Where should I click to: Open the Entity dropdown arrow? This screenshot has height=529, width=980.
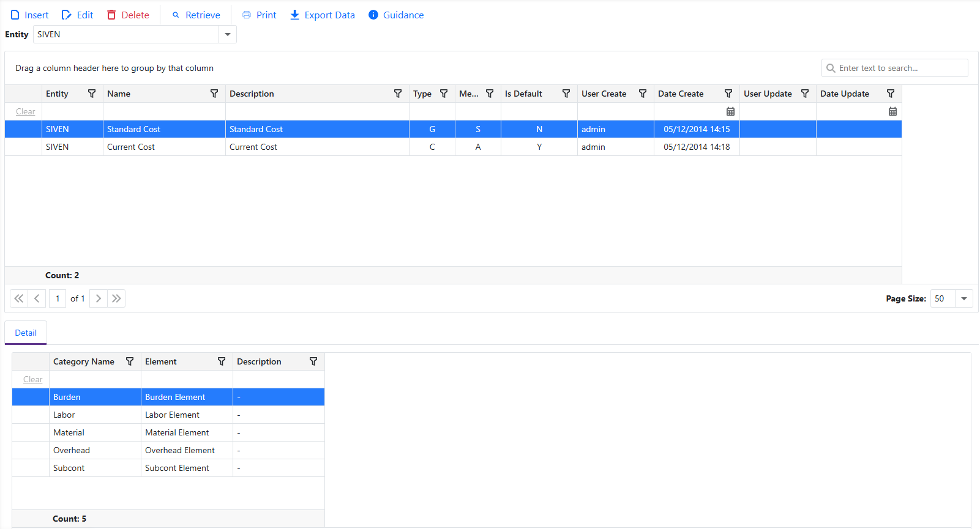point(228,34)
